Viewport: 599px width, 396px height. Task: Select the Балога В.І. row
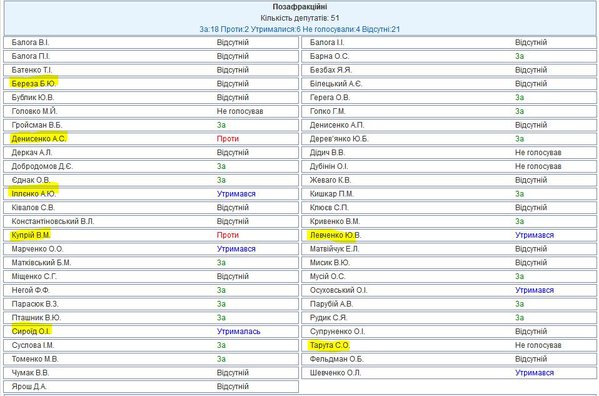[151, 42]
